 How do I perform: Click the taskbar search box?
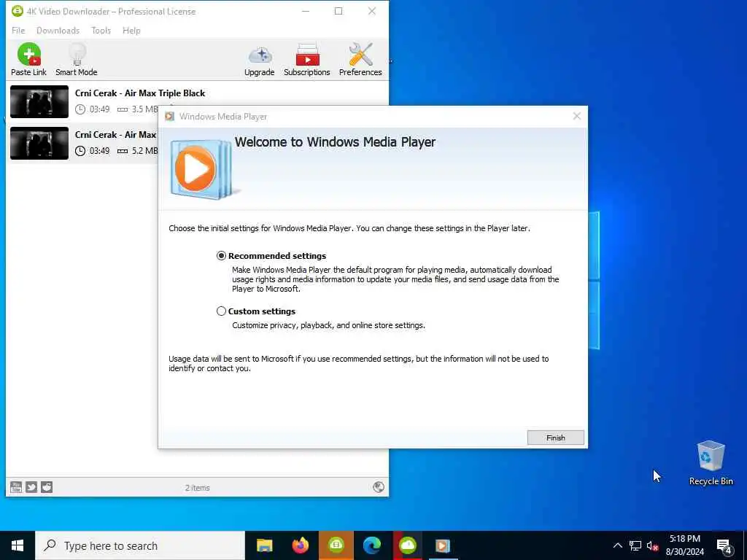[140, 545]
